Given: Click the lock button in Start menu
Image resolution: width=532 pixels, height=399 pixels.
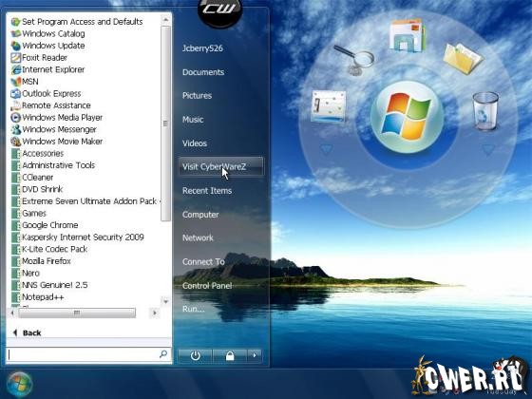Looking at the screenshot, I should coord(230,355).
